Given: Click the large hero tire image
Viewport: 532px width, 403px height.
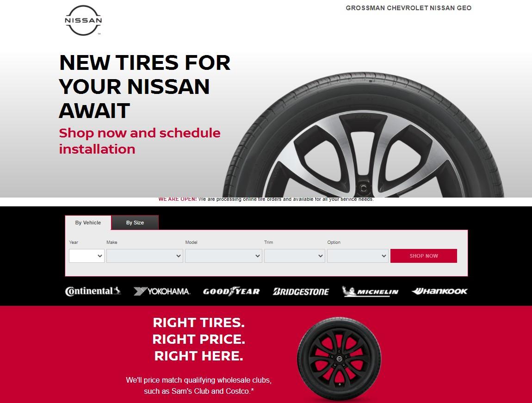Looking at the screenshot, I should point(363,135).
